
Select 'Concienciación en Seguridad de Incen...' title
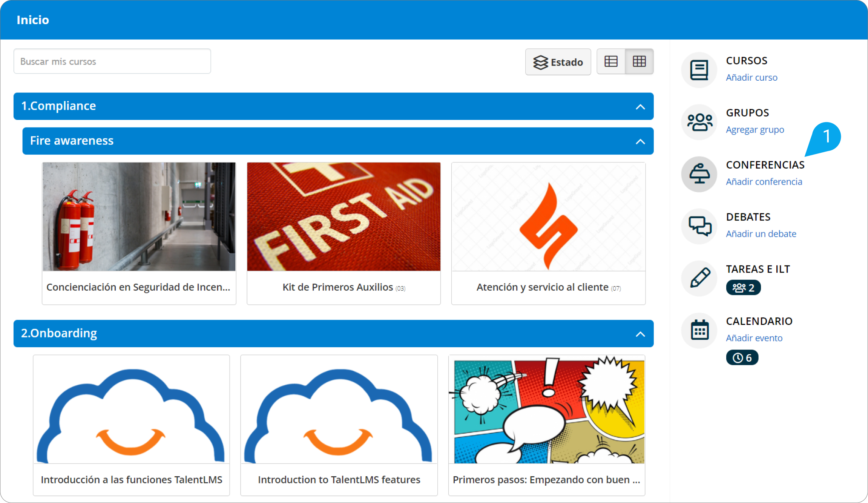(138, 287)
